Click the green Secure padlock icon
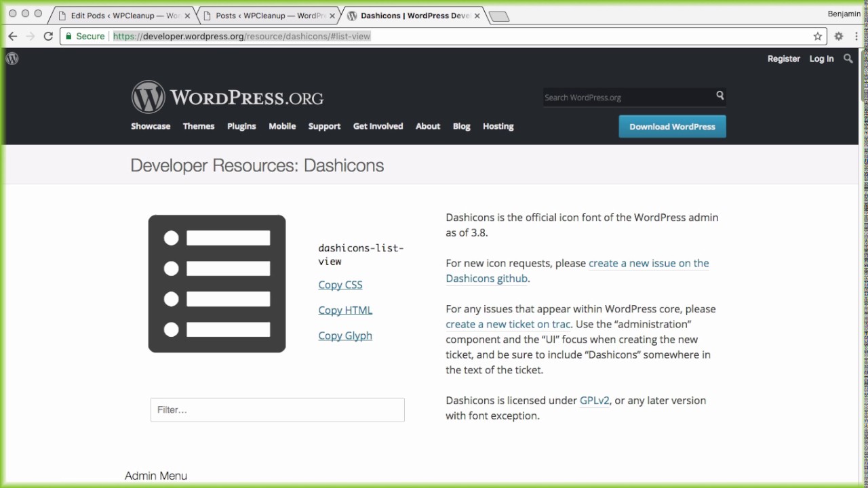The width and height of the screenshot is (868, 488). coord(68,37)
